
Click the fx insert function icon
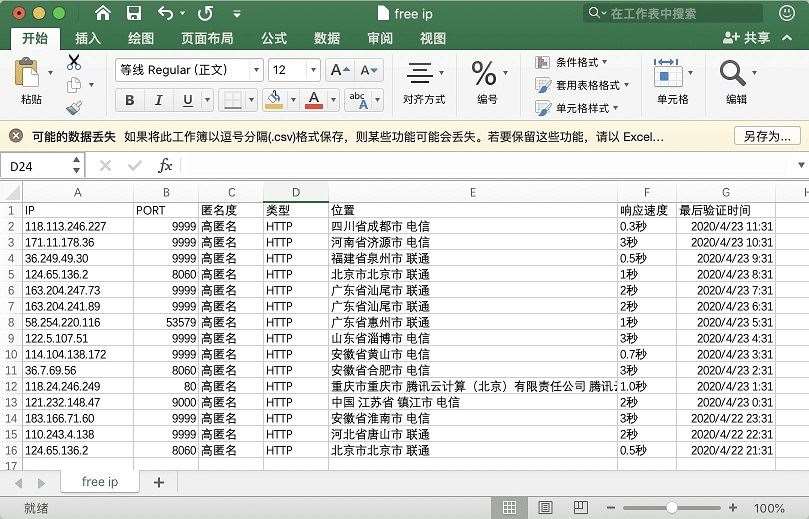165,166
